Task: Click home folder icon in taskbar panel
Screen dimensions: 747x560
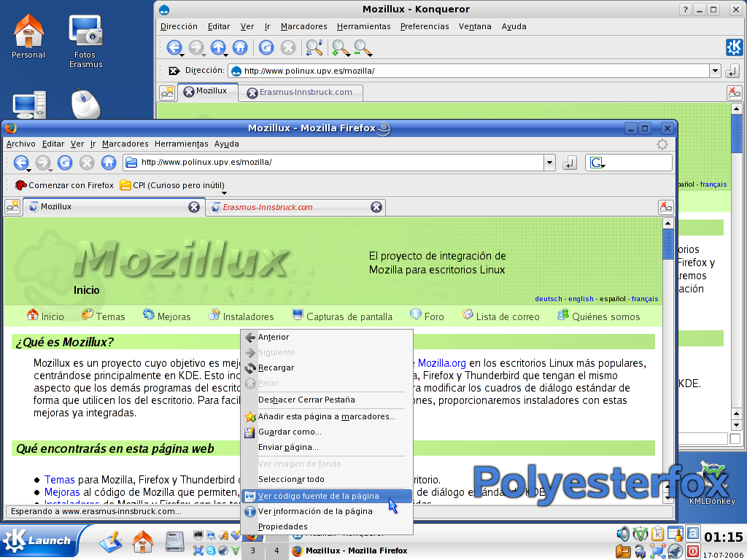Action: 143,542
